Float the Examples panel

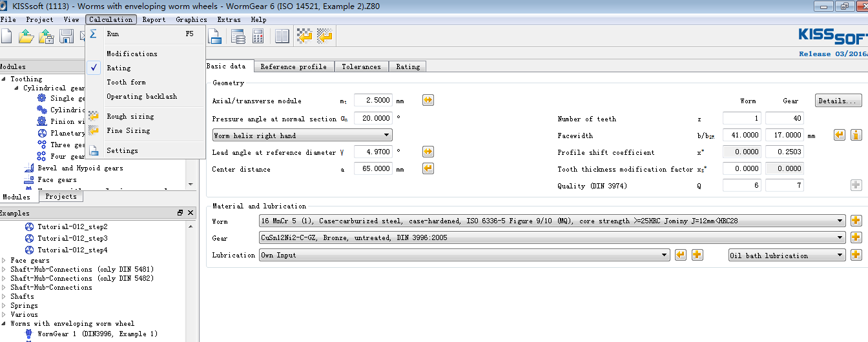pos(180,213)
